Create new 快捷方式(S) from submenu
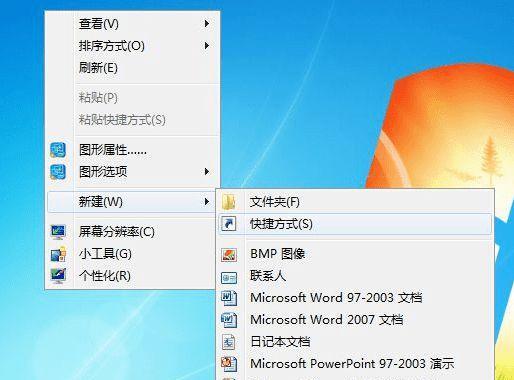514x380 pixels. point(355,224)
